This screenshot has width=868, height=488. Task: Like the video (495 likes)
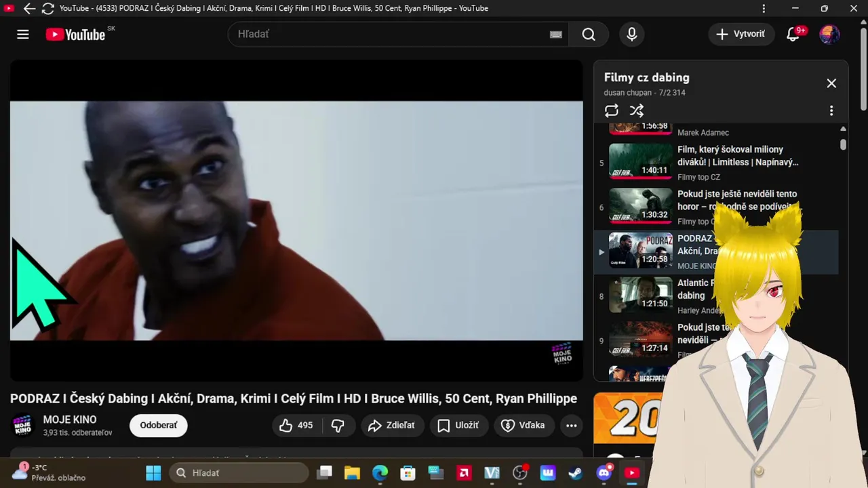(x=297, y=426)
